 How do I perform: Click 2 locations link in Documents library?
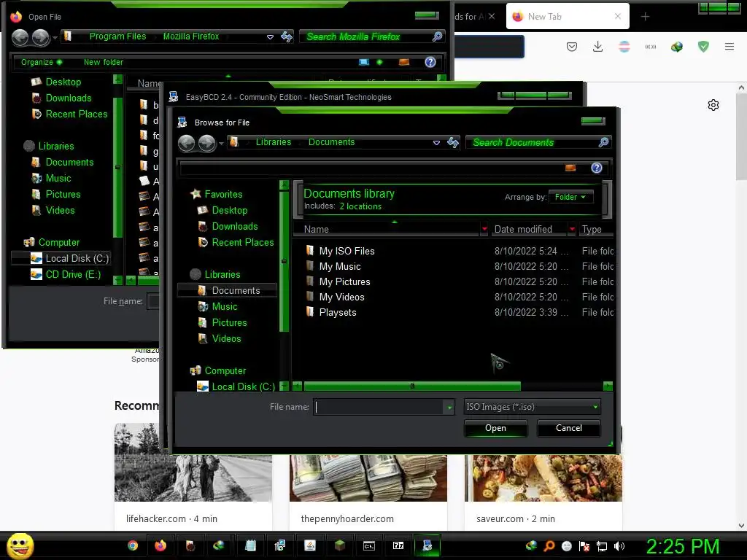pyautogui.click(x=360, y=206)
